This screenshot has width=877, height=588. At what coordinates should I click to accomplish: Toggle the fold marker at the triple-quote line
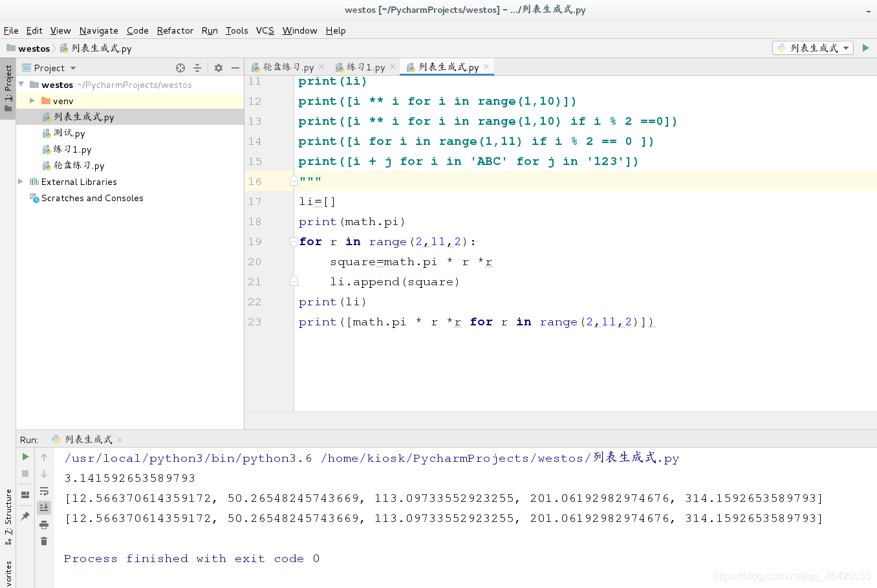click(294, 181)
